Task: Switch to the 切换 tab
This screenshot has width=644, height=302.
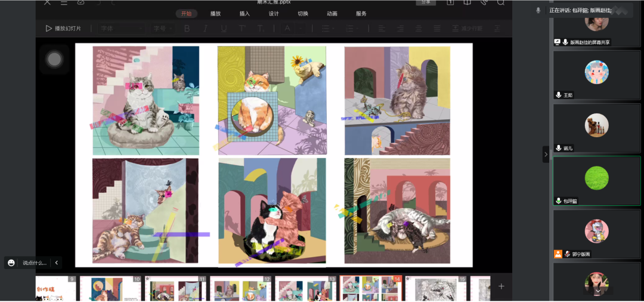Action: tap(303, 14)
